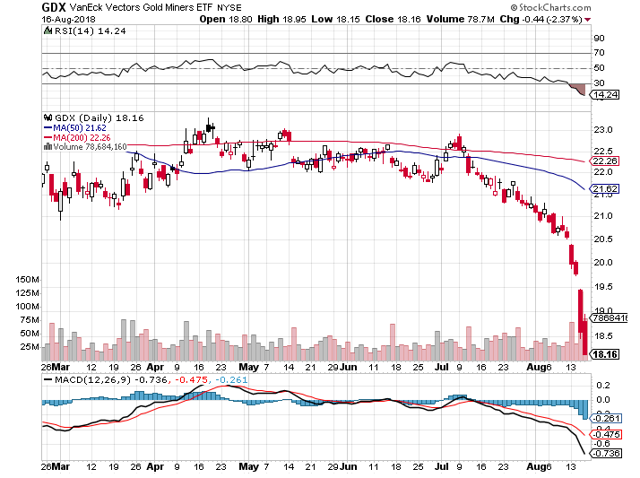Click the 23.0 price axis label
Image resolution: width=640 pixels, height=478 pixels.
click(603, 130)
